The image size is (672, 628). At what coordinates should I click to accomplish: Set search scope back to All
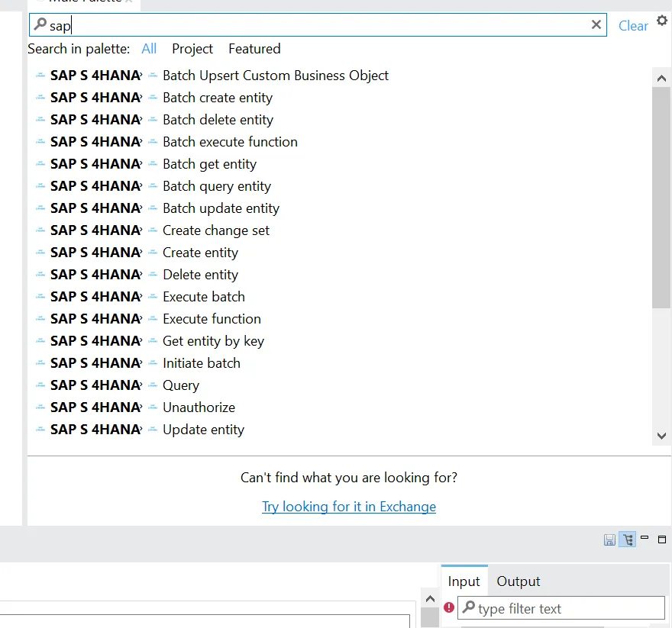pyautogui.click(x=148, y=48)
